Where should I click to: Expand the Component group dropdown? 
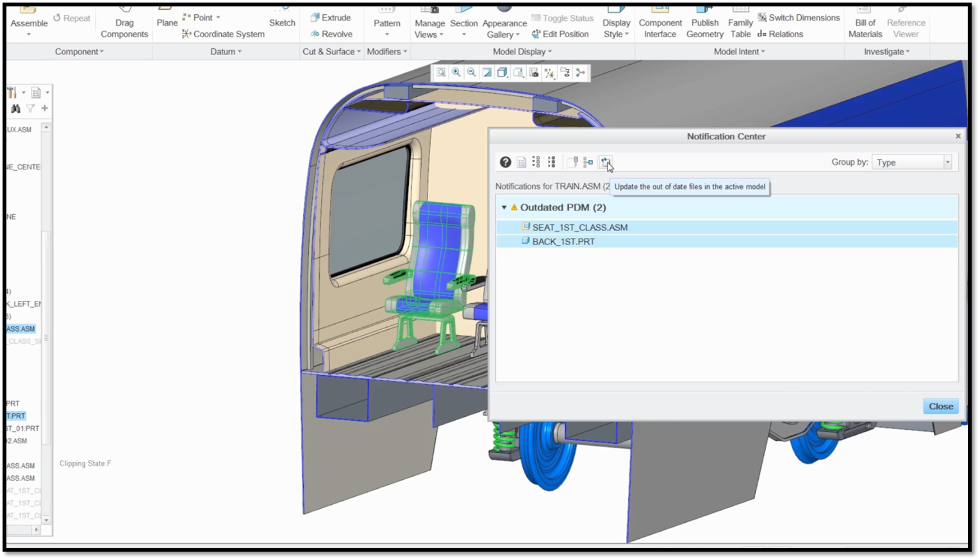[79, 51]
